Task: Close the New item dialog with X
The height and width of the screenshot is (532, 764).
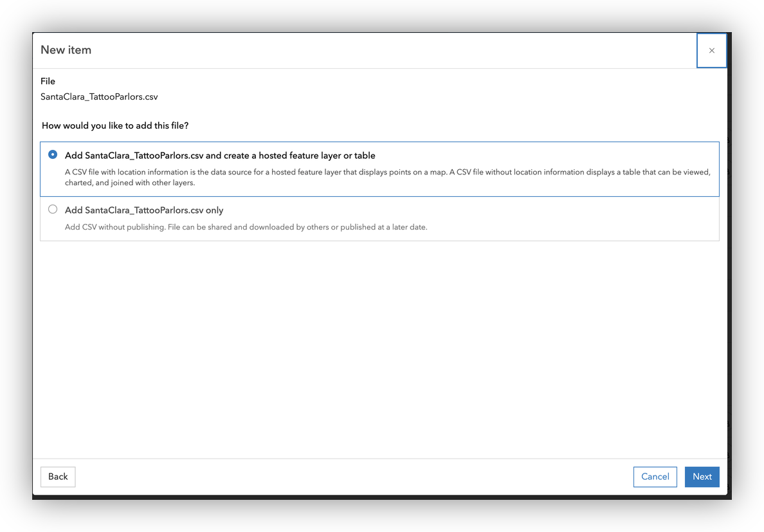Action: coord(711,51)
